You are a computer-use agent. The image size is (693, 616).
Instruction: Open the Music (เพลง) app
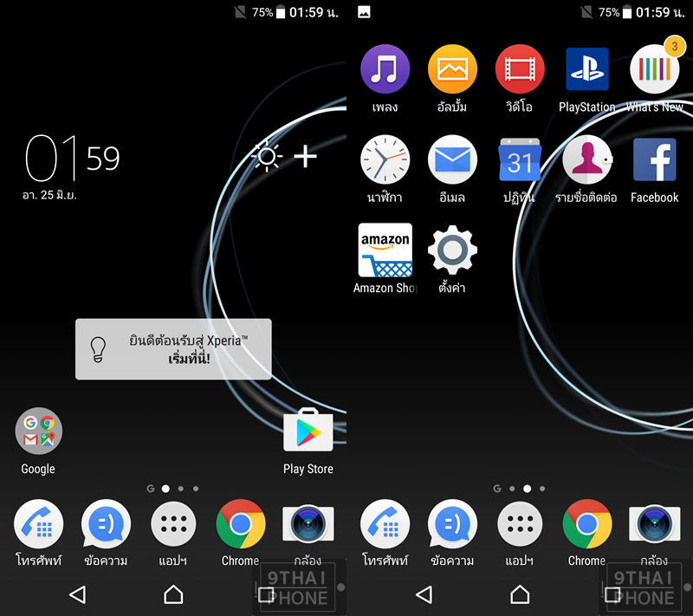[385, 69]
